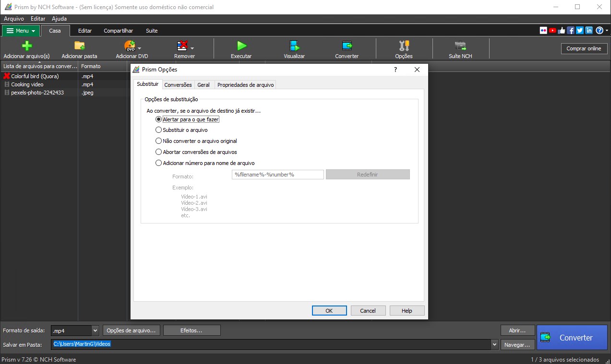Select the 'Colorful bird (Quora)' file row
611x364 pixels.
[65, 76]
